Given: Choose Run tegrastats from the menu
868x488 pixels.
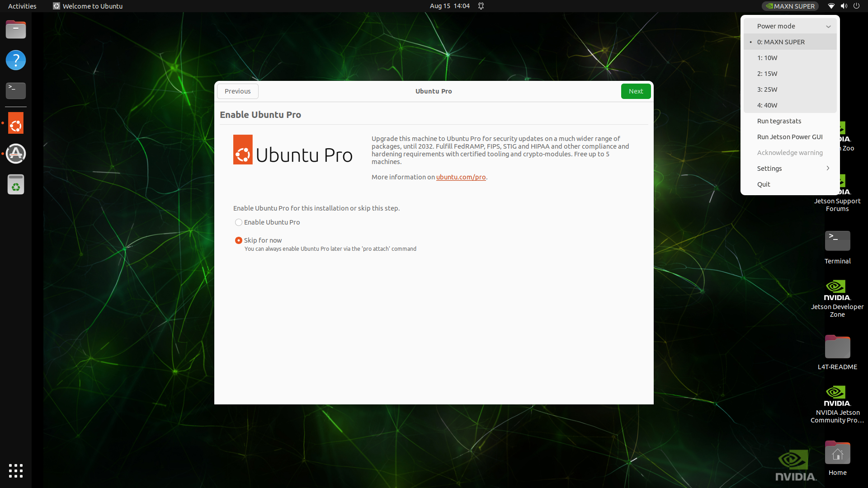Looking at the screenshot, I should 779,121.
